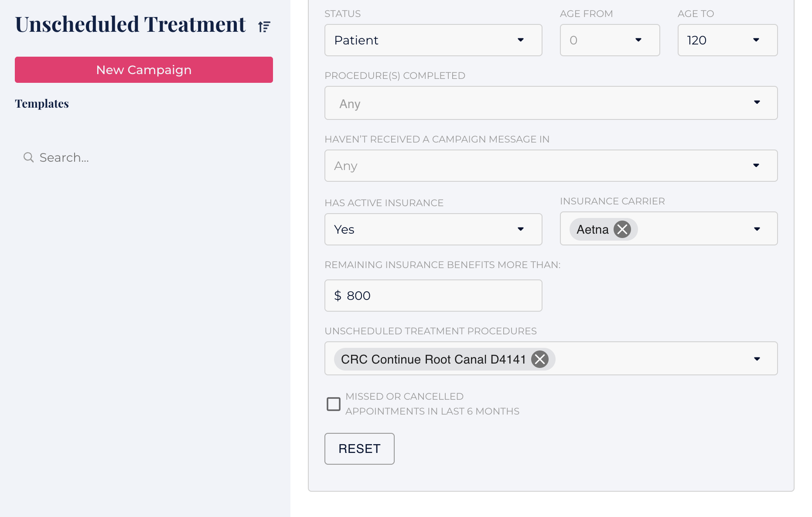The image size is (812, 517).
Task: Click the Unscheduled Treatment Procedures dropdown arrow
Action: 757,359
